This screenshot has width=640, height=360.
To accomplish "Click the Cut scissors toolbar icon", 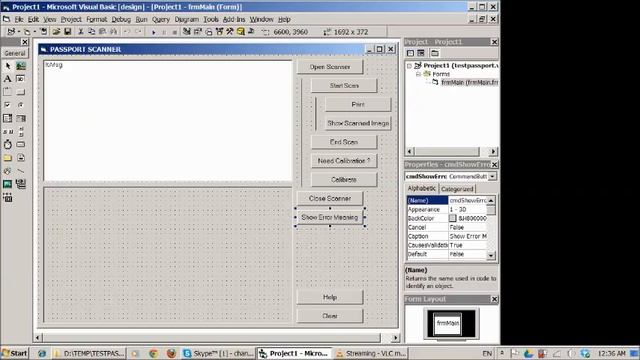I will click(81, 31).
